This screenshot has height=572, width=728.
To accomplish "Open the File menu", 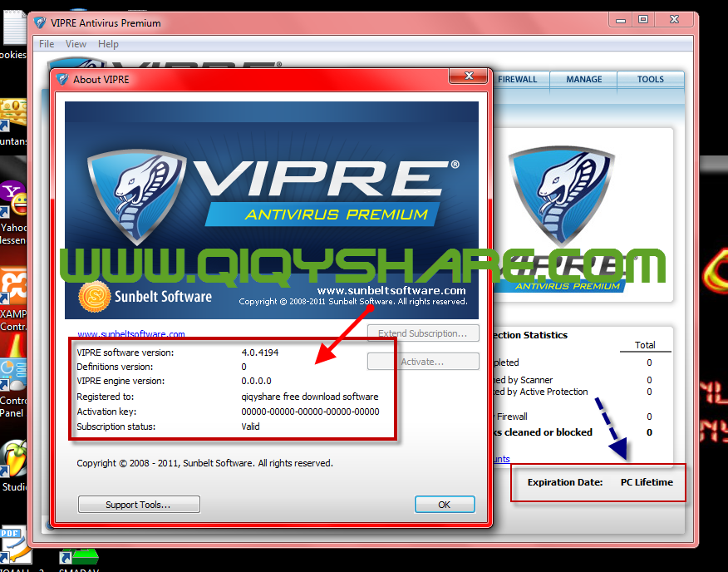I will coord(47,44).
